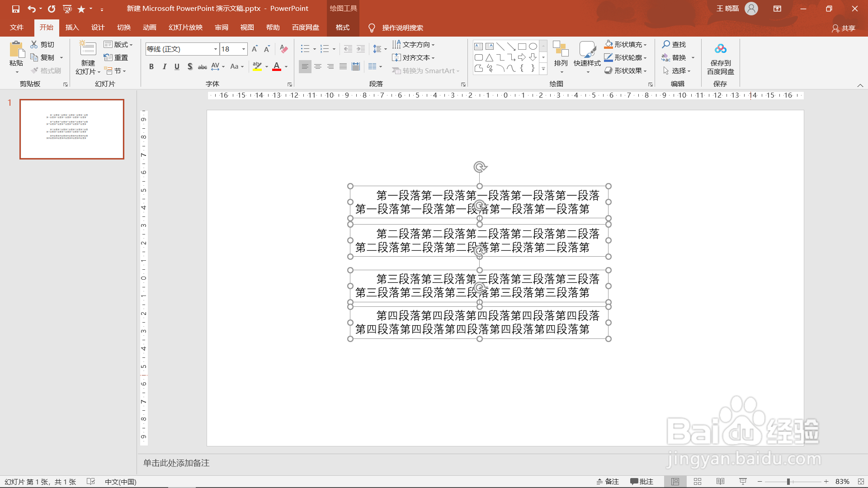Select right text alignment

tap(330, 66)
